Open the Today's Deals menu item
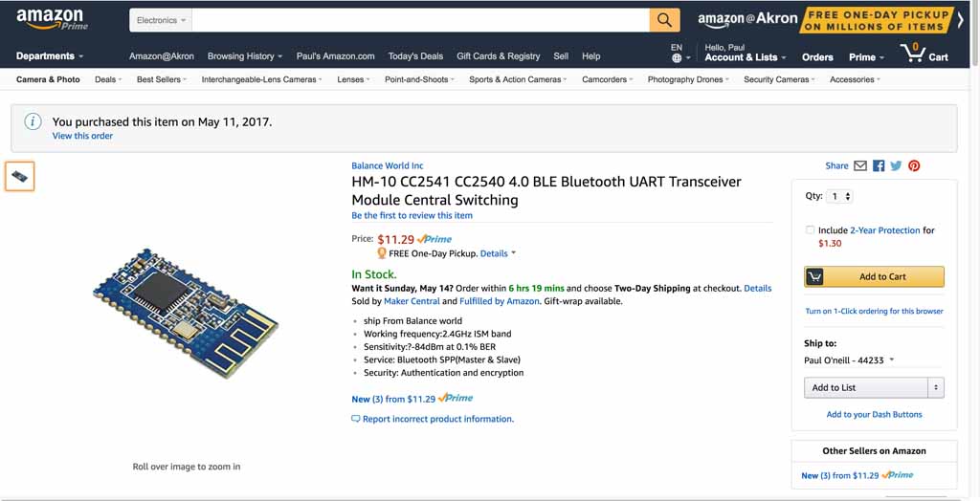The width and height of the screenshot is (980, 501). coord(415,56)
